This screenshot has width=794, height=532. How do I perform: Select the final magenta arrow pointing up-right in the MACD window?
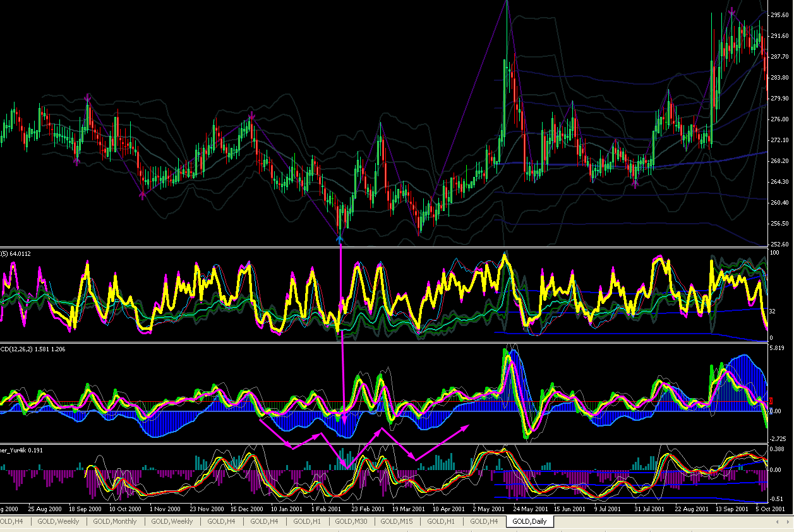443,442
